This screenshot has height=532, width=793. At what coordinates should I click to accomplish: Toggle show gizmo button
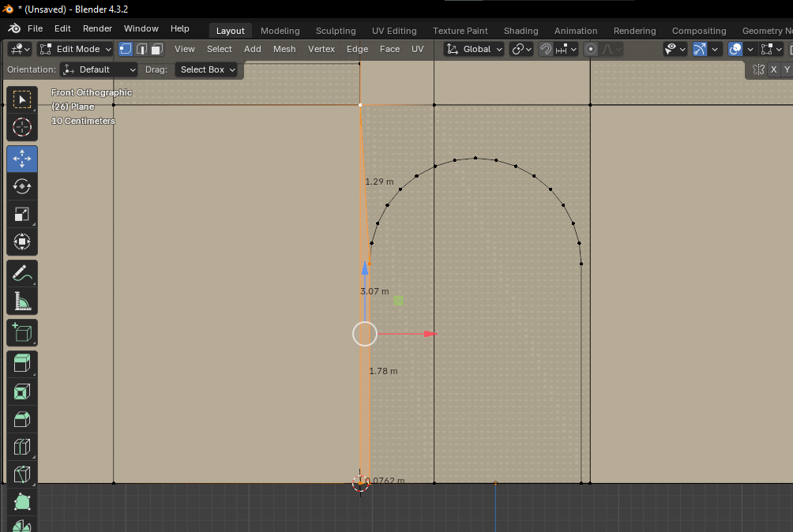tap(700, 49)
